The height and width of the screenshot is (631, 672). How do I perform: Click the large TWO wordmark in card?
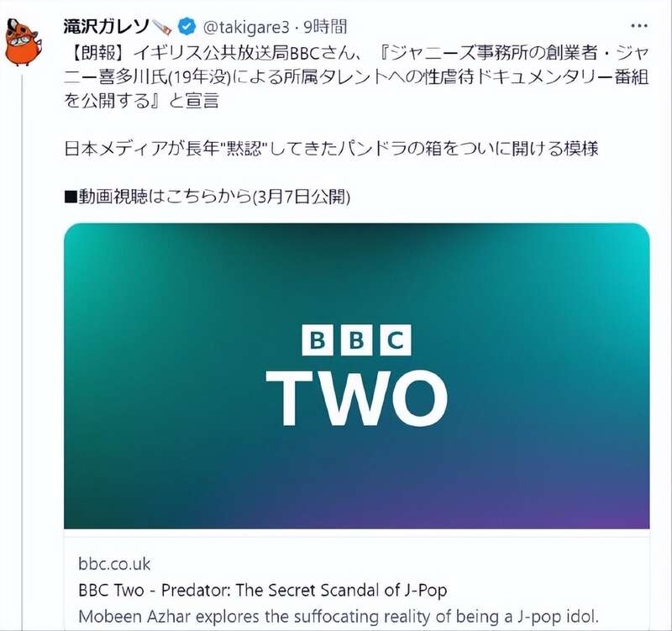[356, 398]
